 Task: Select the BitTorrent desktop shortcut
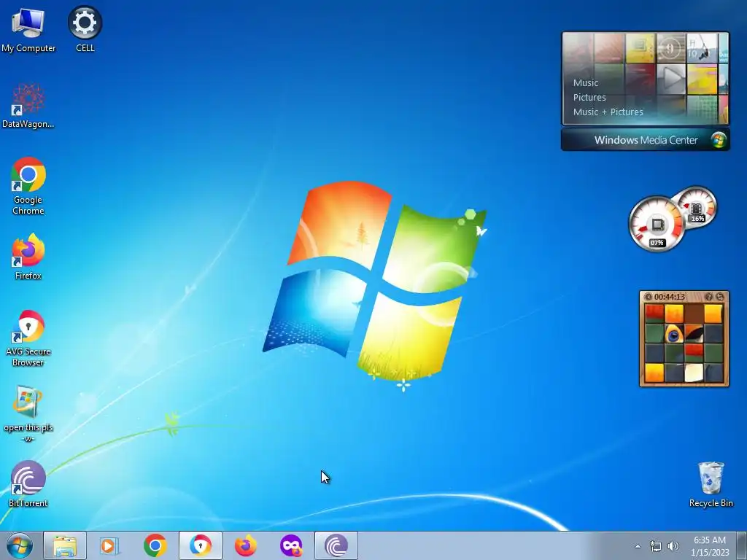point(28,484)
